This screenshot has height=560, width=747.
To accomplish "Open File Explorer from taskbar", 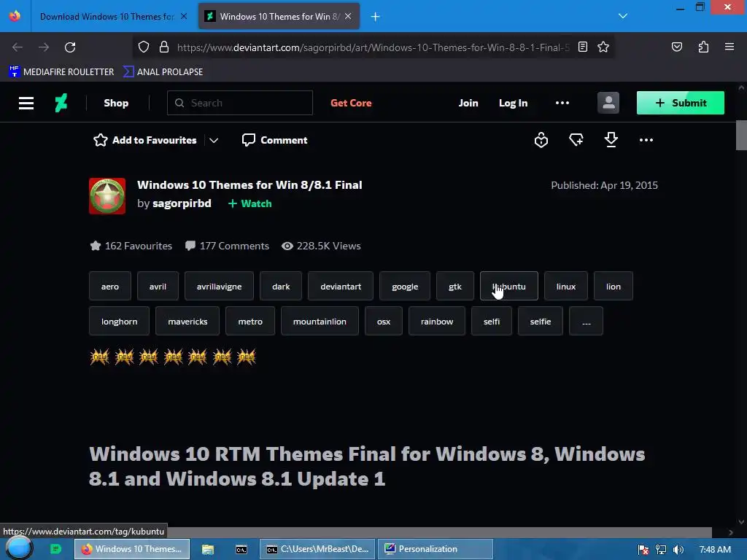I will 208,549.
